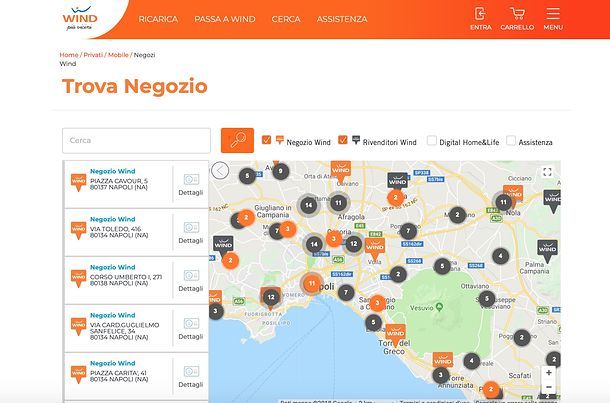Click the dark 11 cluster near Nola
The width and height of the screenshot is (610, 403).
point(503,202)
